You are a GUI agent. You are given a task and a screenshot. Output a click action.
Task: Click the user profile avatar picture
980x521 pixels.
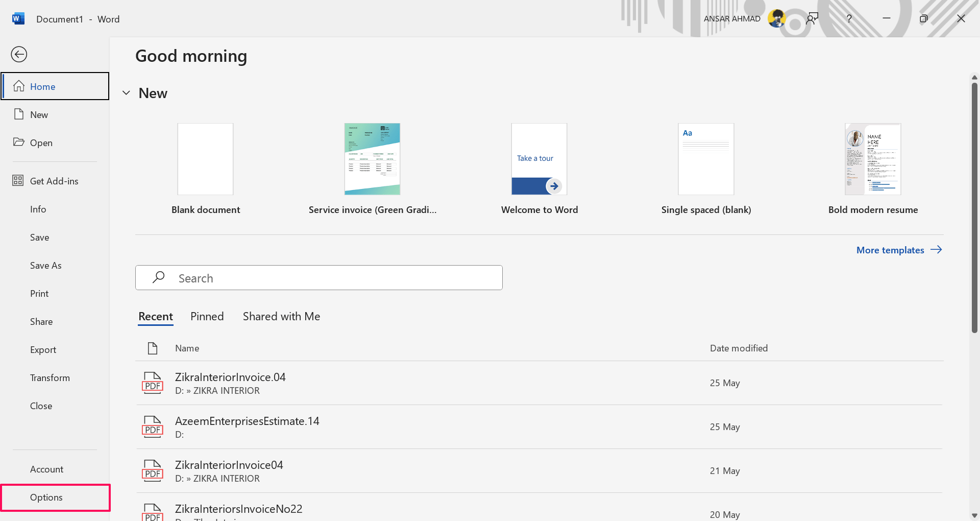click(777, 18)
